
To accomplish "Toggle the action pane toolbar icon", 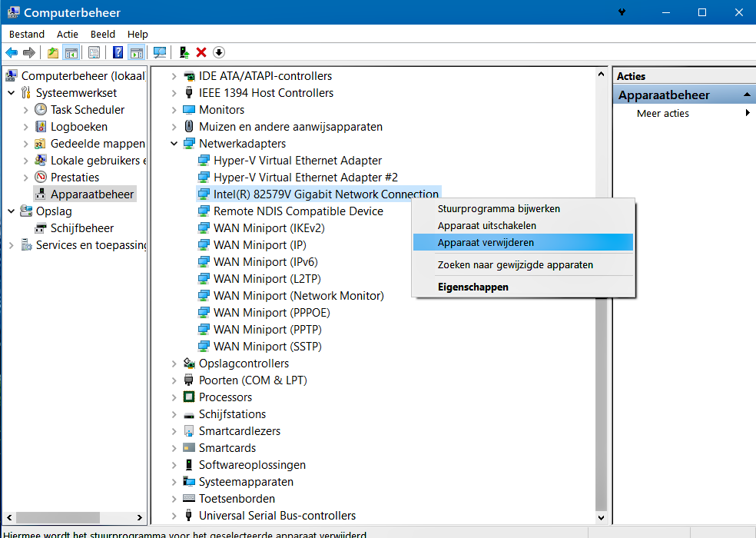I will 137,52.
